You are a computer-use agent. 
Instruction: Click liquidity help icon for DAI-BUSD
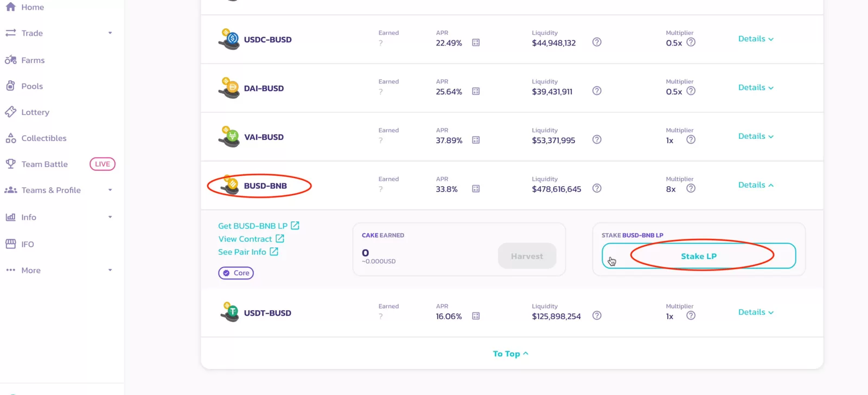[x=597, y=91]
